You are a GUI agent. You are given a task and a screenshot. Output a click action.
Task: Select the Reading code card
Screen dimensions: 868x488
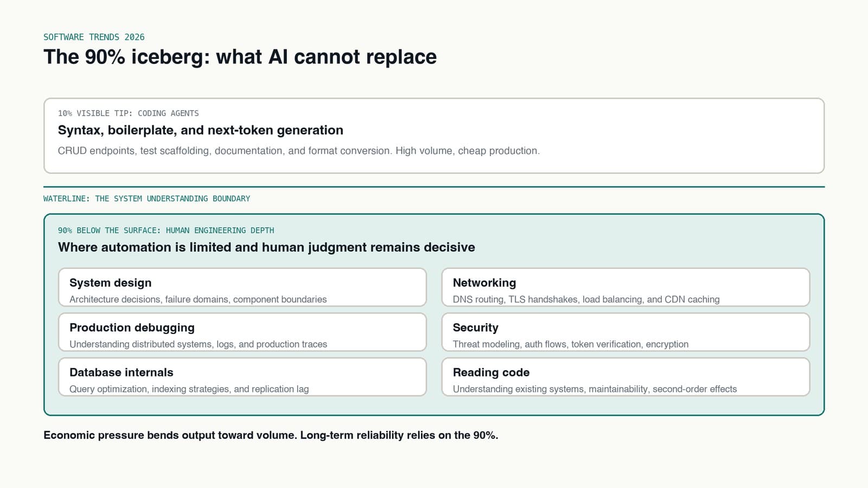tap(626, 377)
